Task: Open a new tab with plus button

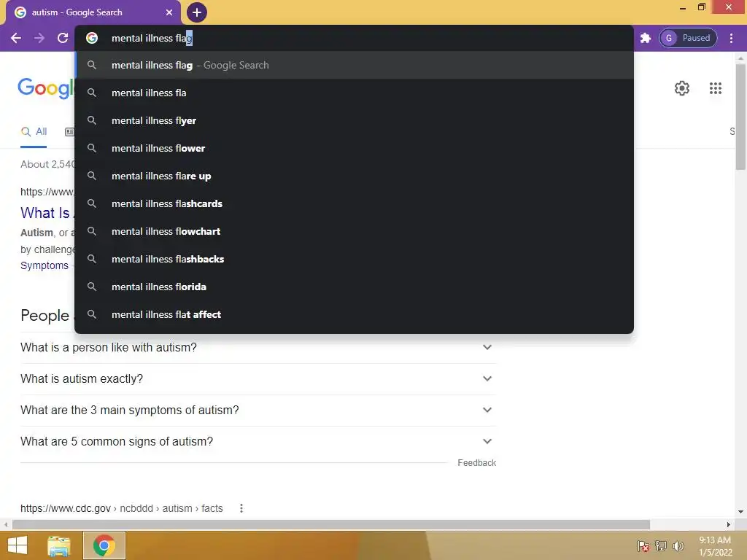Action: point(197,12)
